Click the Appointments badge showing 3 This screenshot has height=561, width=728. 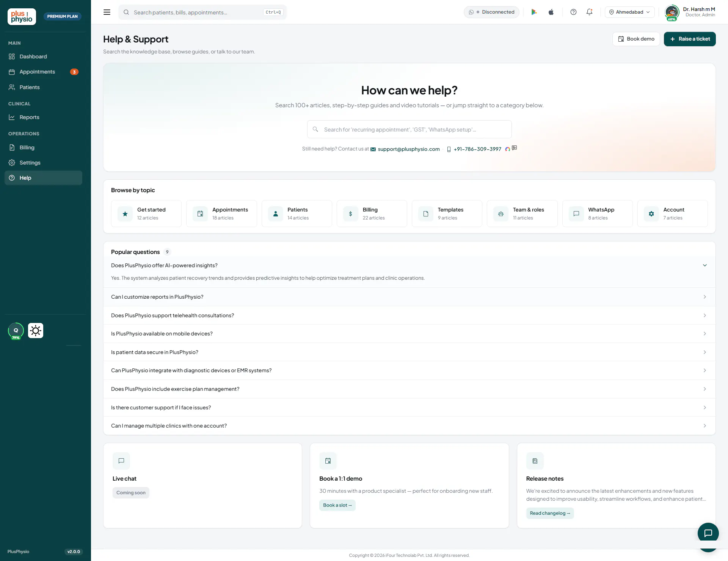pyautogui.click(x=74, y=72)
